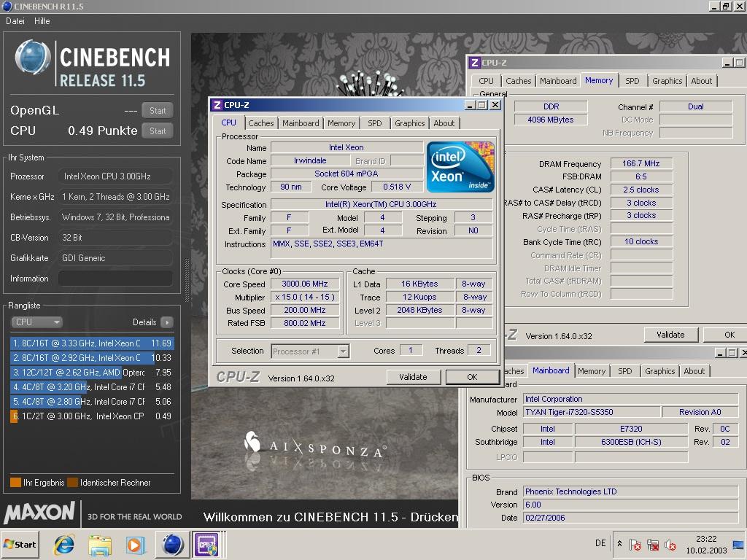Click the Information input field
This screenshot has height=560, width=747.
click(x=115, y=279)
